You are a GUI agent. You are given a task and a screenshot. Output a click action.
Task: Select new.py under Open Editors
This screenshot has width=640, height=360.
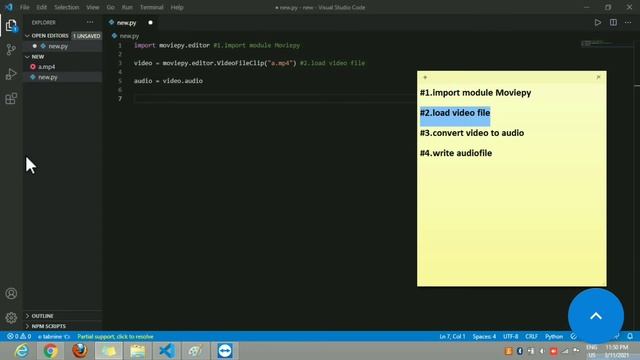(58, 46)
